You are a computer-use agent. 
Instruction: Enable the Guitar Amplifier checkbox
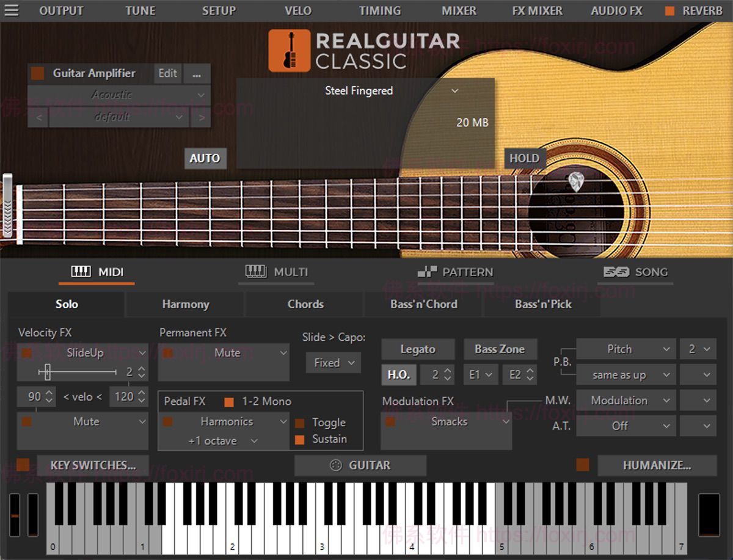point(36,73)
